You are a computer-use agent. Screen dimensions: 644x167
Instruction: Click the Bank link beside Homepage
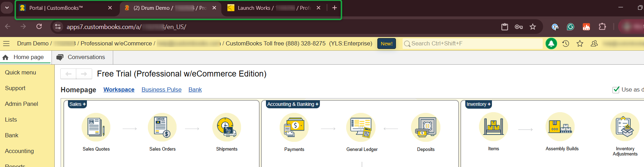(x=195, y=89)
